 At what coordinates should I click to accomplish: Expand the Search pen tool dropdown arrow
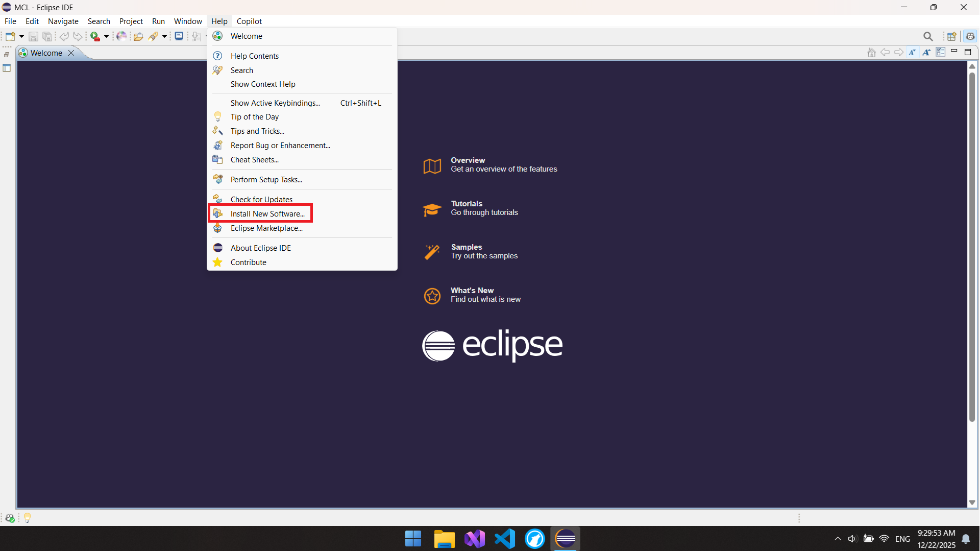pyautogui.click(x=164, y=36)
